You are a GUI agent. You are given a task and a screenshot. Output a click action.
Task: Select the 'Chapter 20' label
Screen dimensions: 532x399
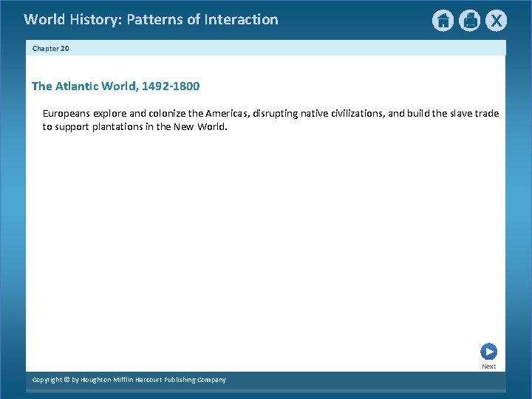coord(50,49)
